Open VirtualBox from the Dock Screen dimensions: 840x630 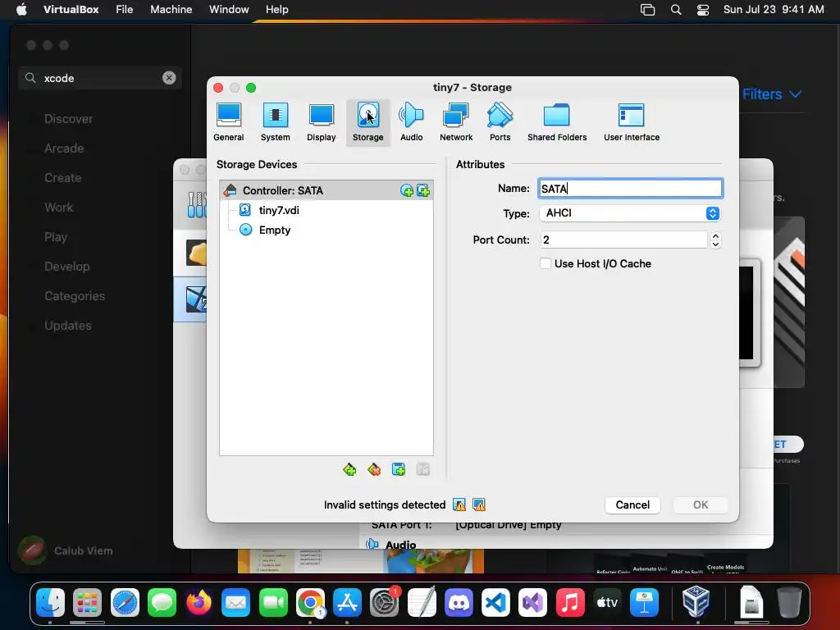click(696, 601)
